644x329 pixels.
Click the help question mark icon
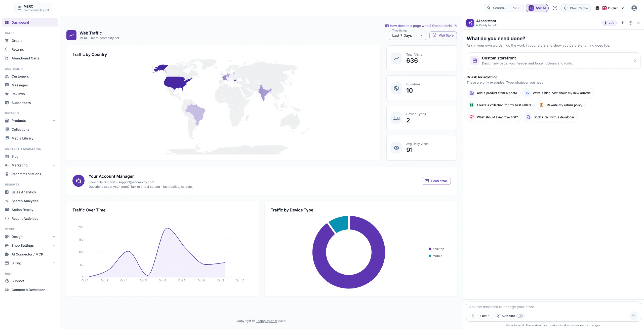coord(555,8)
